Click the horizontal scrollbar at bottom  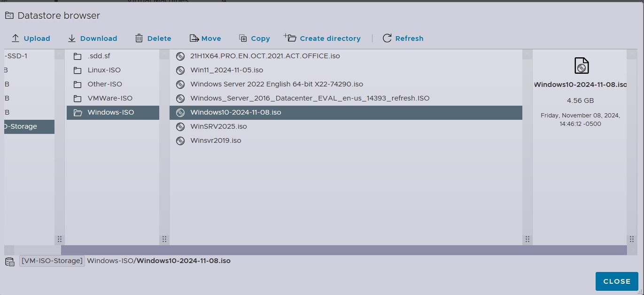(343, 250)
